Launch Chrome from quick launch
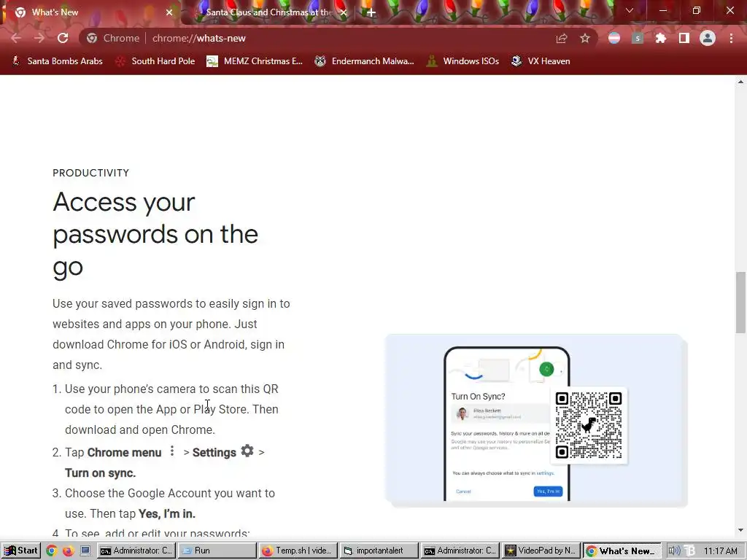The image size is (747, 560). (52, 551)
